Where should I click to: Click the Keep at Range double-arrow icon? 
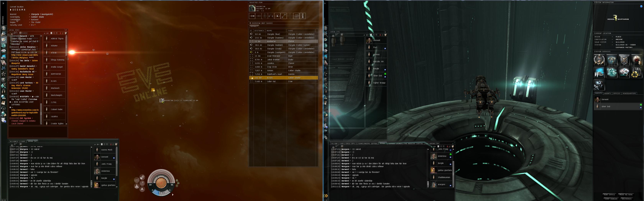[x=284, y=16]
